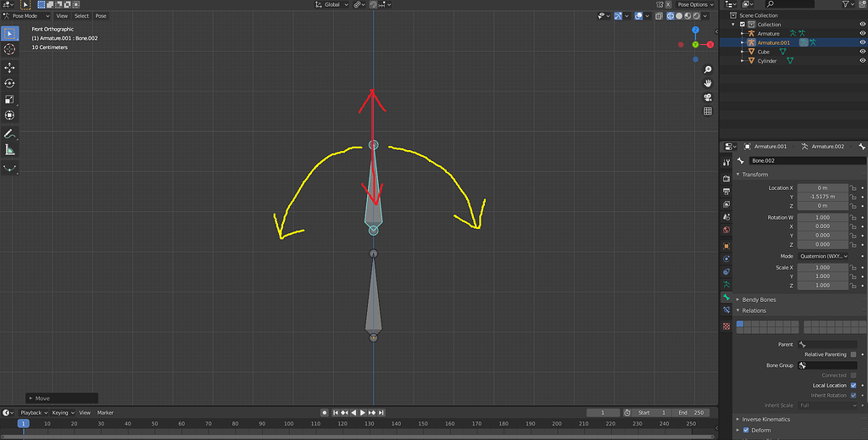Collapse the Relations panel
The height and width of the screenshot is (440, 868).
pos(754,310)
